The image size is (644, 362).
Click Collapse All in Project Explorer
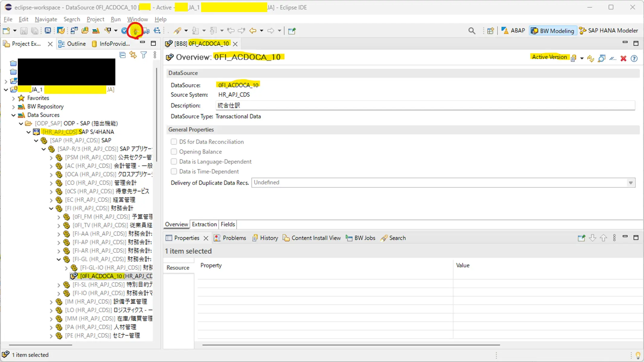tap(122, 55)
